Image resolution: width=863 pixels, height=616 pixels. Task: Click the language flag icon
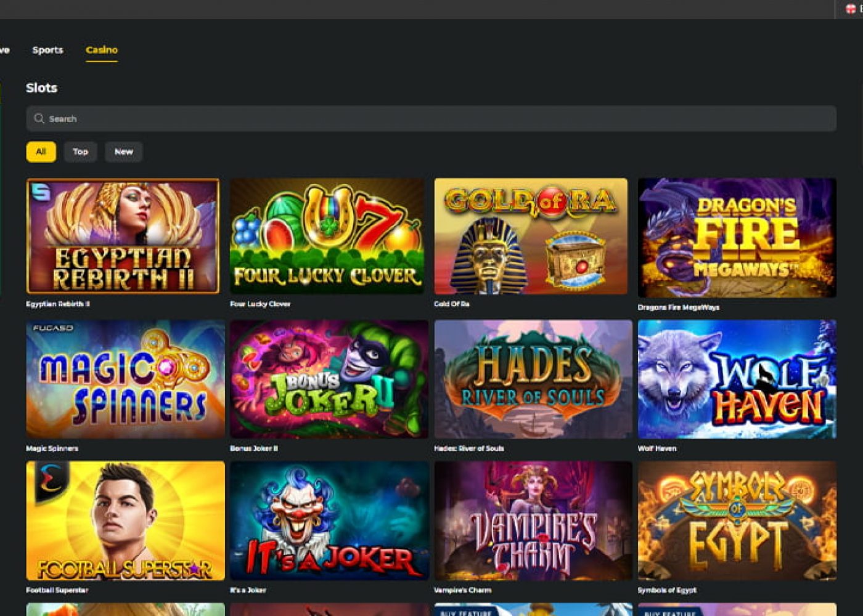851,9
